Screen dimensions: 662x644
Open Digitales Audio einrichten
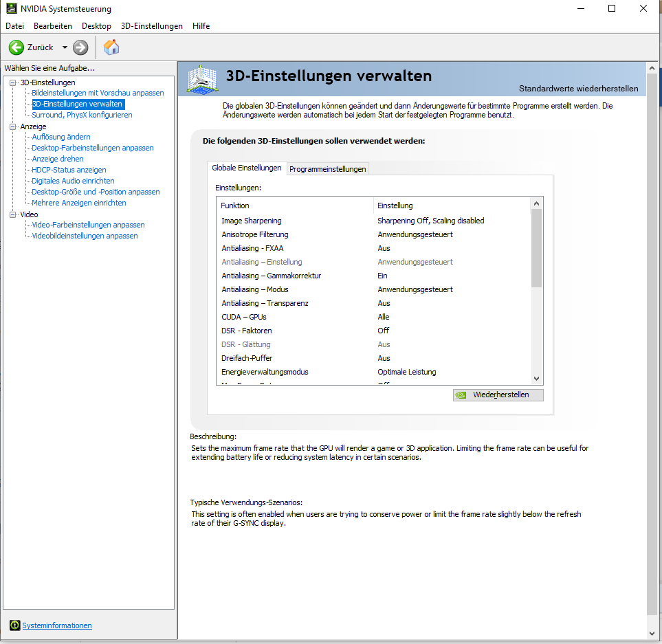(74, 181)
